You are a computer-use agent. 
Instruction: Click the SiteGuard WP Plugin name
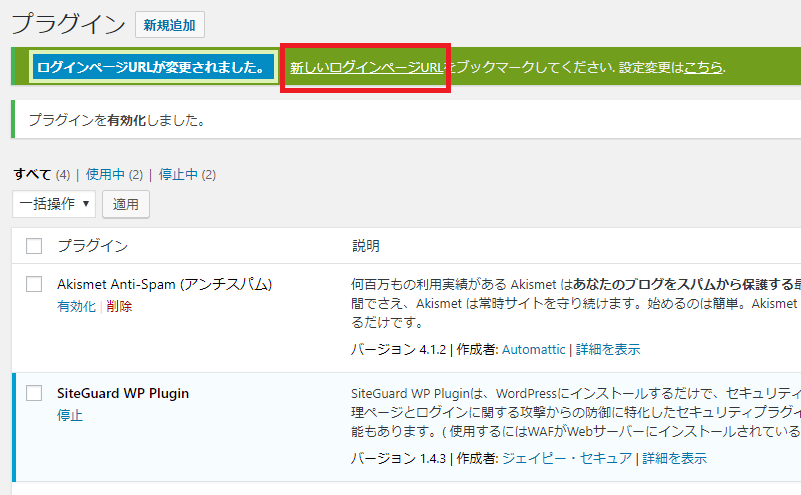[x=123, y=393]
